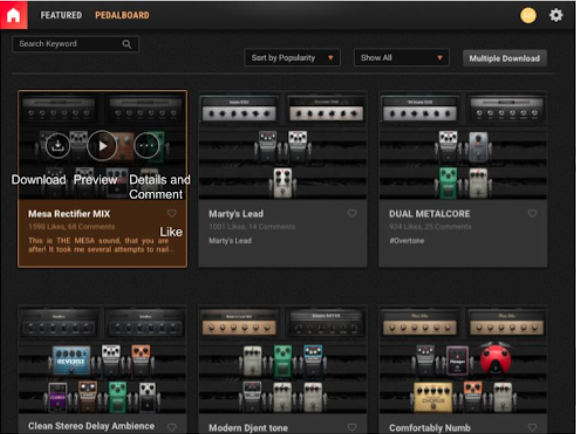576x434 pixels.
Task: Open the Comfortably Numb pedalboard thumbnail
Action: point(463,359)
